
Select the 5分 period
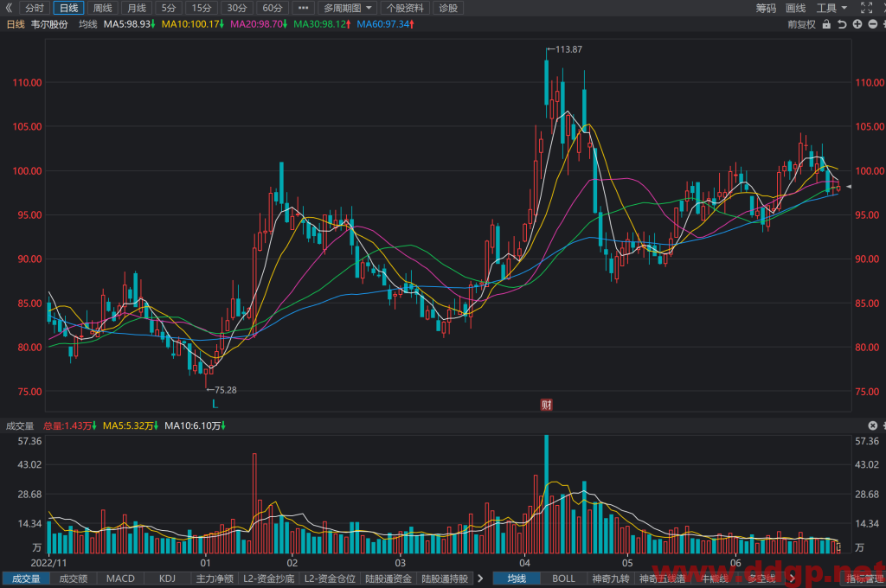[169, 8]
